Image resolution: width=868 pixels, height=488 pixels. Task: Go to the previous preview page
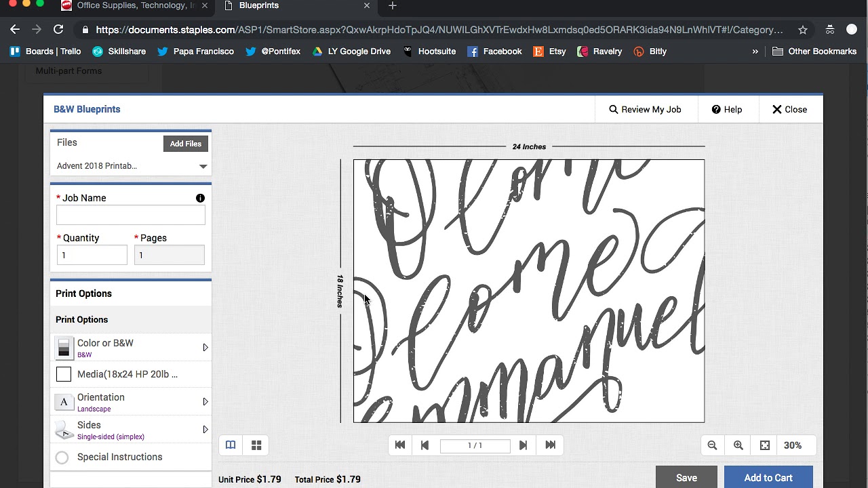point(425,445)
